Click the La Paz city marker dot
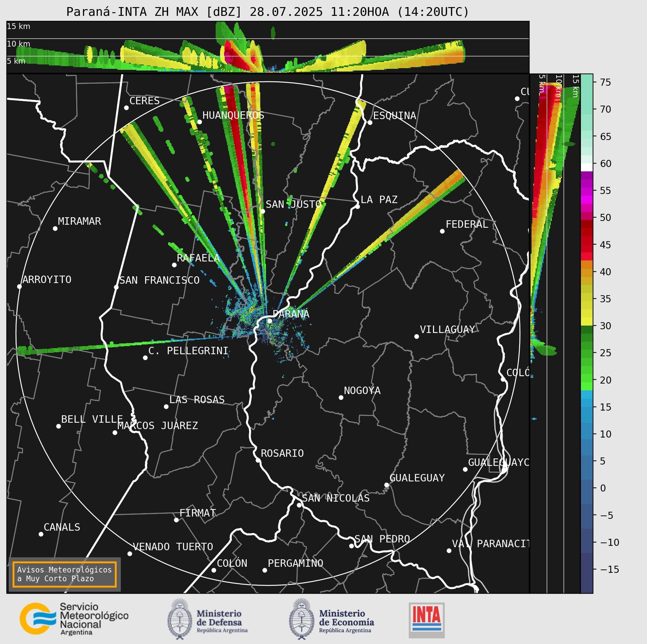 tap(357, 206)
